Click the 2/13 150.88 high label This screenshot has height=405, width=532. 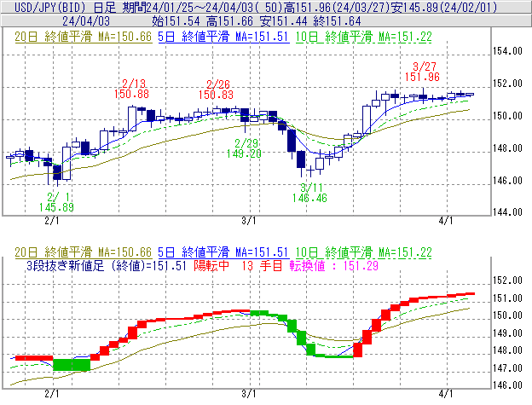tap(131, 89)
